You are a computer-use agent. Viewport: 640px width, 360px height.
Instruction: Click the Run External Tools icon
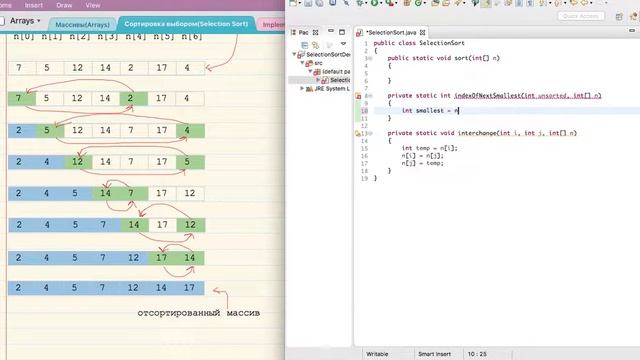389,3
